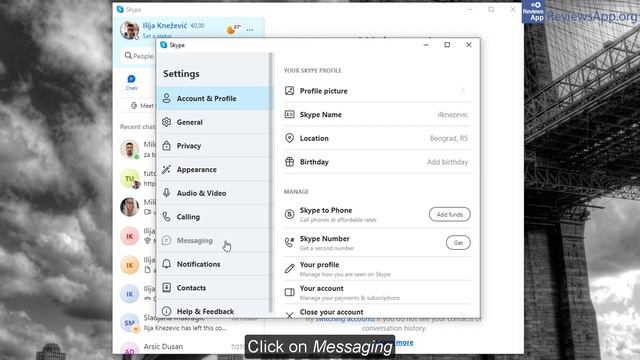
Task: Open Your account payments row
Action: coord(377,292)
